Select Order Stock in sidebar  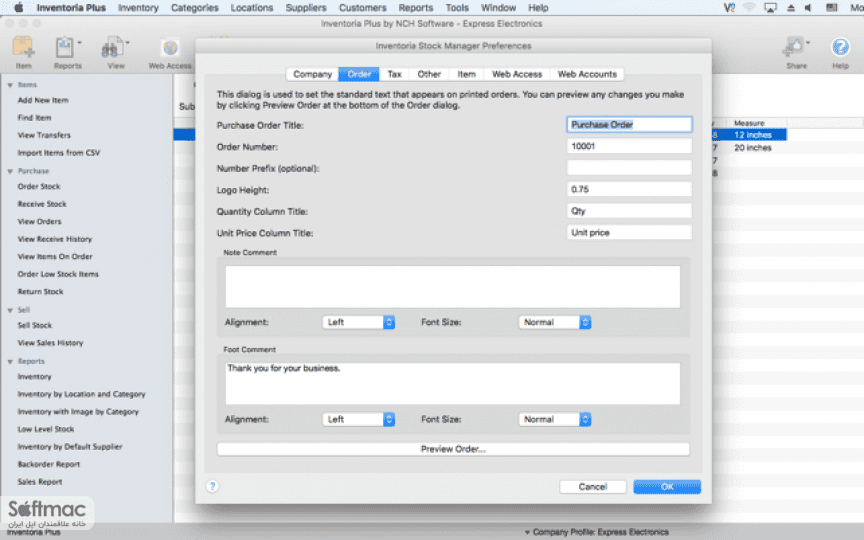coord(39,187)
